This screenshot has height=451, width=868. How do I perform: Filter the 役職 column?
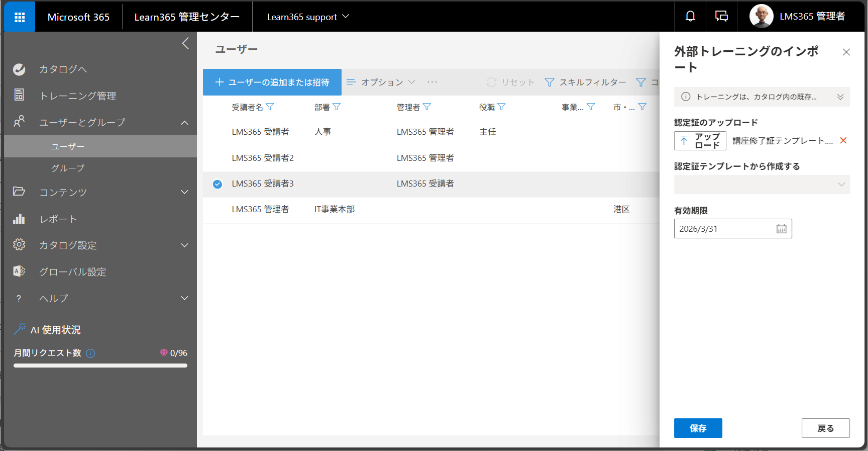pos(501,107)
